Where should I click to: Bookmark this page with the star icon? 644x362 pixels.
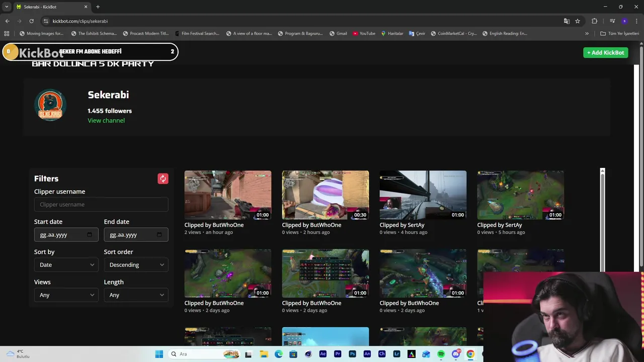578,21
